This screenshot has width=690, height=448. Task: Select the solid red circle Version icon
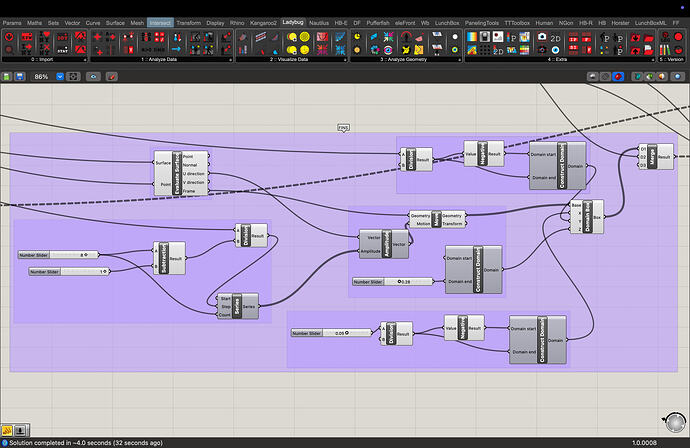tap(679, 37)
